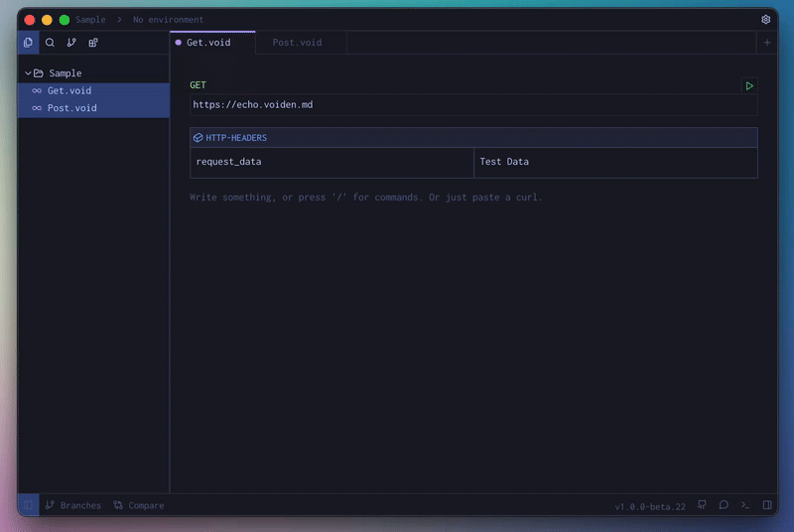Collapse the Sample folder chevron

click(x=28, y=72)
